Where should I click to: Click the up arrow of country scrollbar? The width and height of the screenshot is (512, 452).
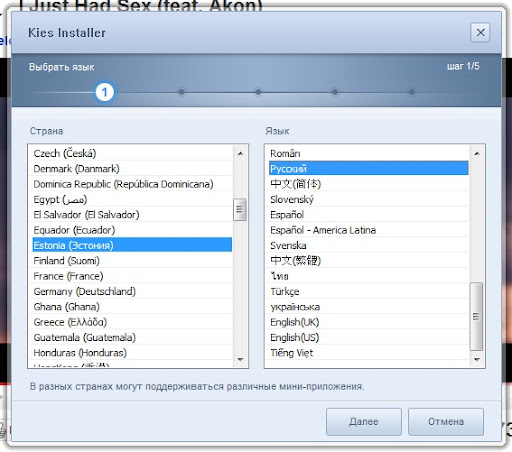coord(240,154)
